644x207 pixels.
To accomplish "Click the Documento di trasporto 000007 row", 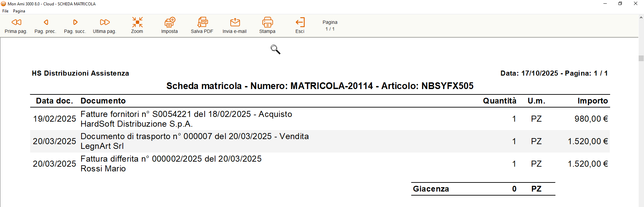I will [320, 141].
